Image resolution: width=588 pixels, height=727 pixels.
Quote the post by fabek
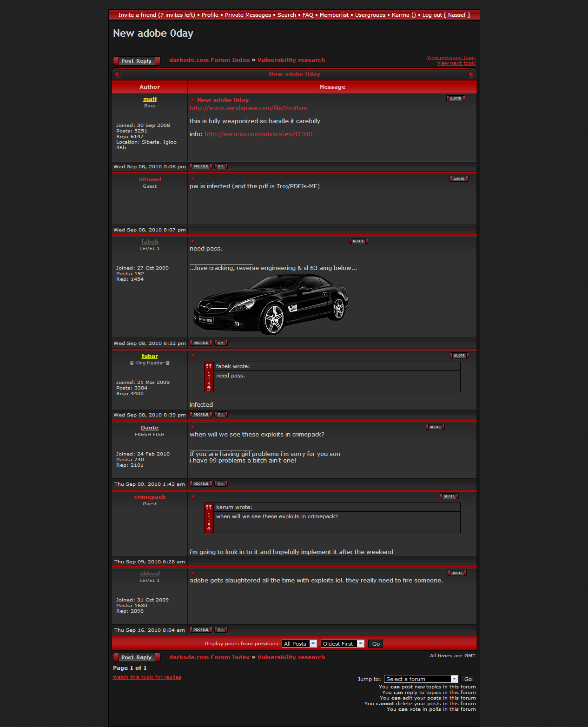358,241
